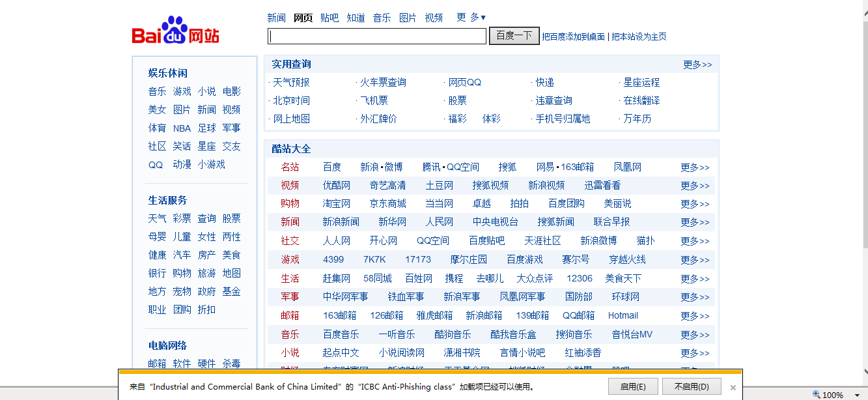Open 万年历 link
The width and height of the screenshot is (868, 400).
coord(637,119)
